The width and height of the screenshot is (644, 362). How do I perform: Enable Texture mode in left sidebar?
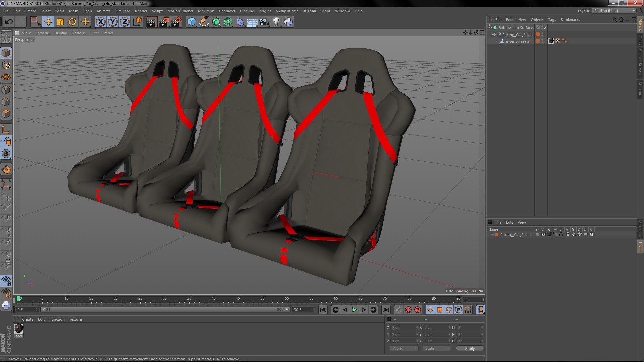(x=6, y=65)
